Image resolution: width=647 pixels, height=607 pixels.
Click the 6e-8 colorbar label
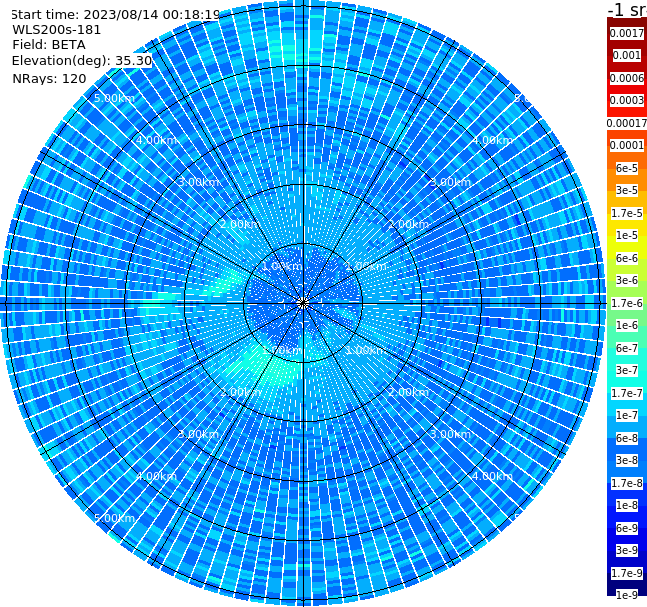click(x=627, y=438)
